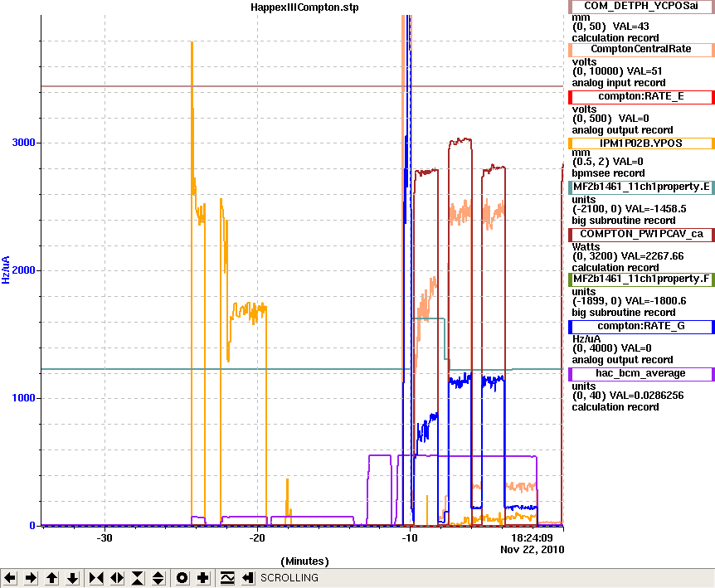Pan the plot left with left arrow

click(x=10, y=578)
